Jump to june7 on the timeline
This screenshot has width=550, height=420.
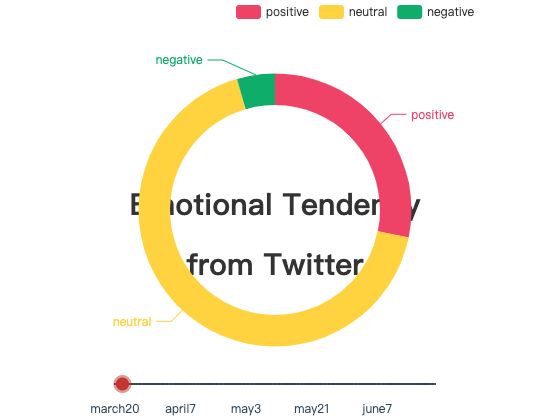click(377, 409)
